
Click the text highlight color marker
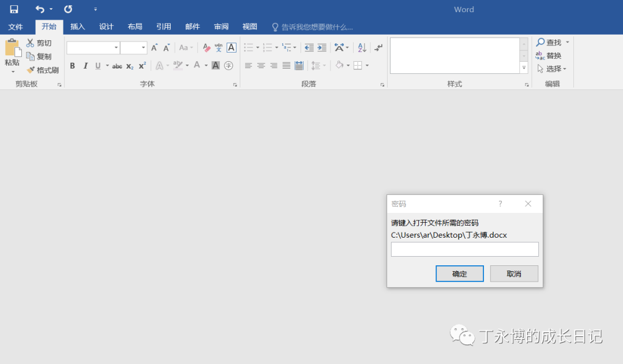coord(178,66)
